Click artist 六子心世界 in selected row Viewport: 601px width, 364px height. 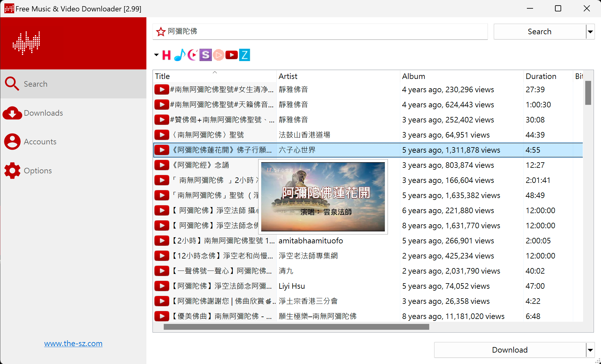tap(297, 150)
